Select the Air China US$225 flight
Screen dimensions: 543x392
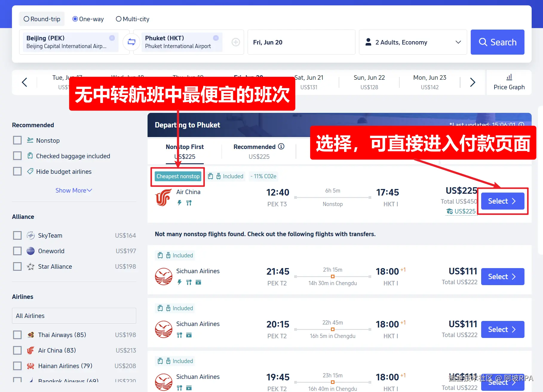pyautogui.click(x=503, y=201)
